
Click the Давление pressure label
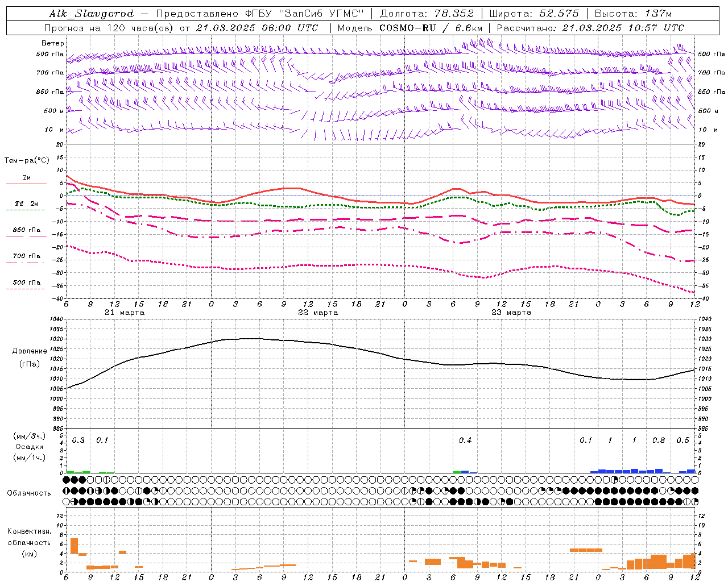click(x=30, y=351)
